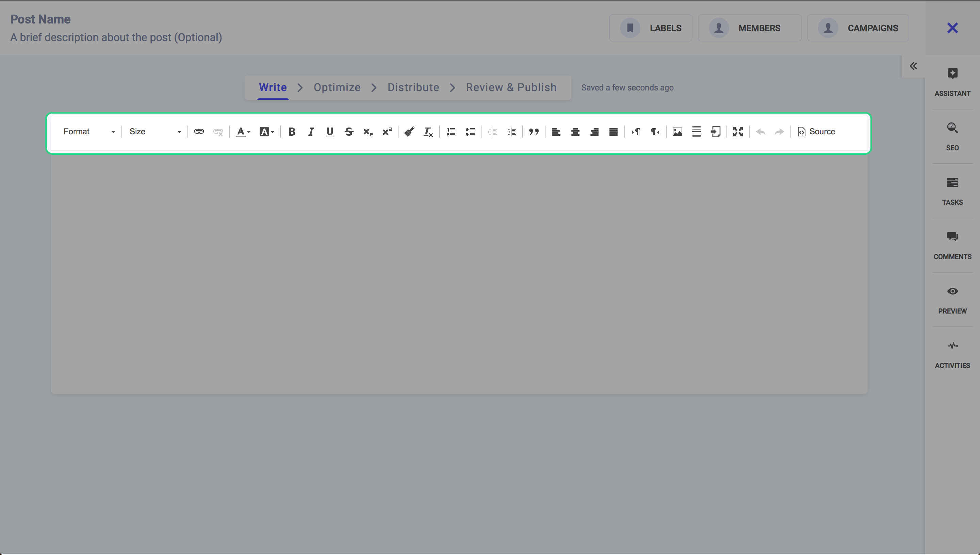Screen dimensions: 980x555
Task: Go to Review & Publish step
Action: [x=511, y=87]
